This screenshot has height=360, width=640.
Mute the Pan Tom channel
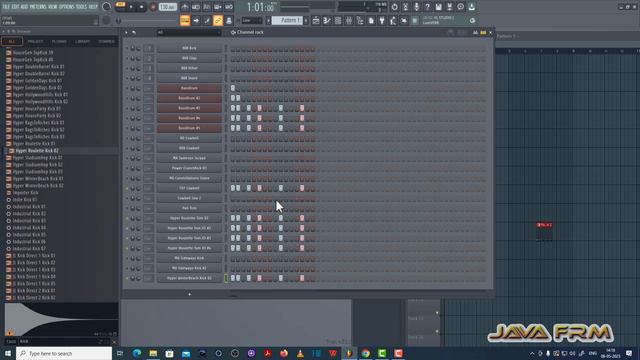(x=127, y=208)
